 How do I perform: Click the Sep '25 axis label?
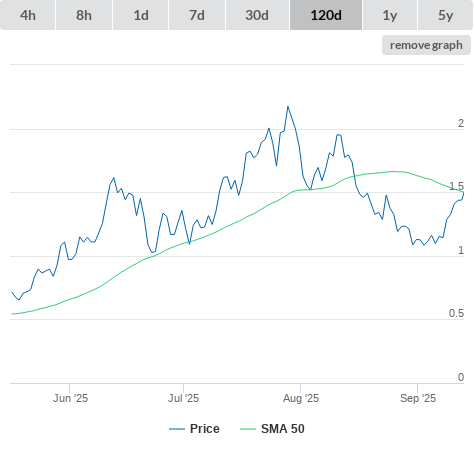(418, 398)
